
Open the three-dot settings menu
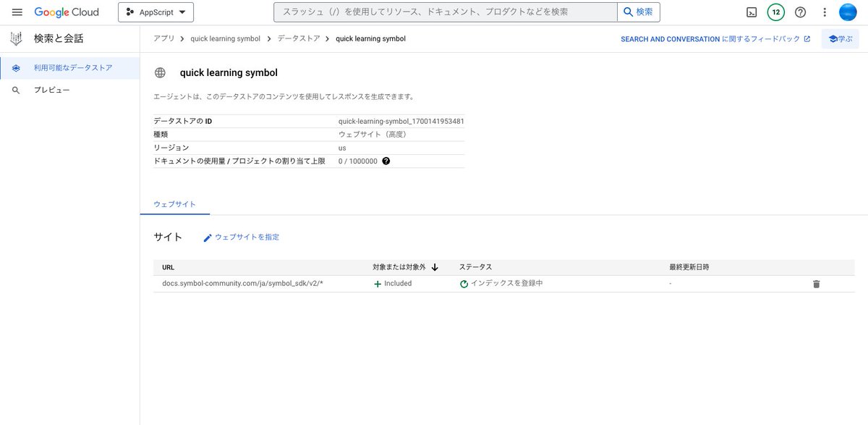(x=824, y=12)
